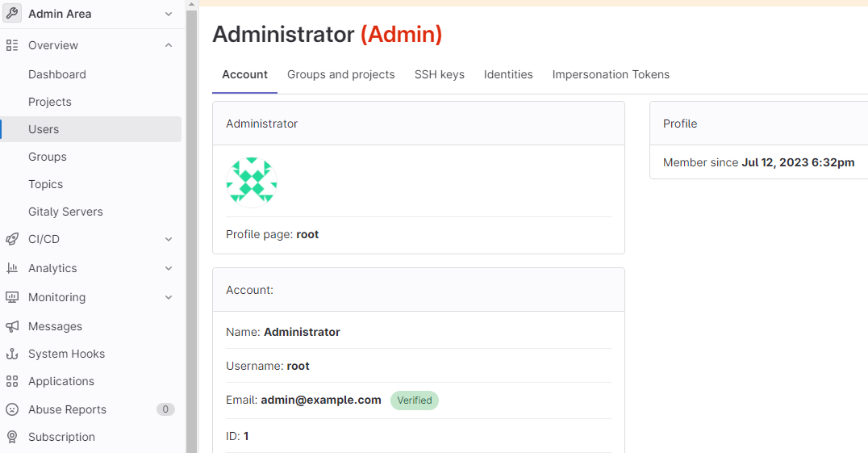868x453 pixels.
Task: Open the SSH keys tab
Action: click(440, 75)
